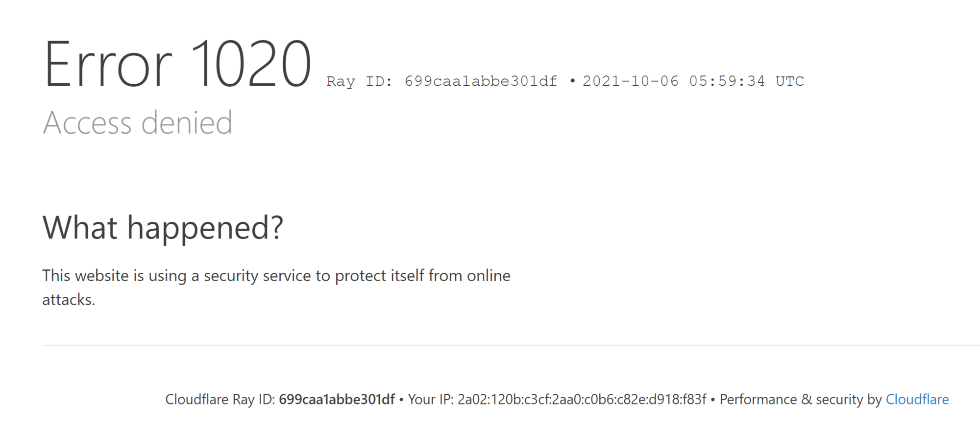Click the bullet separator before "Your IP"
The width and height of the screenshot is (980, 430).
401,400
